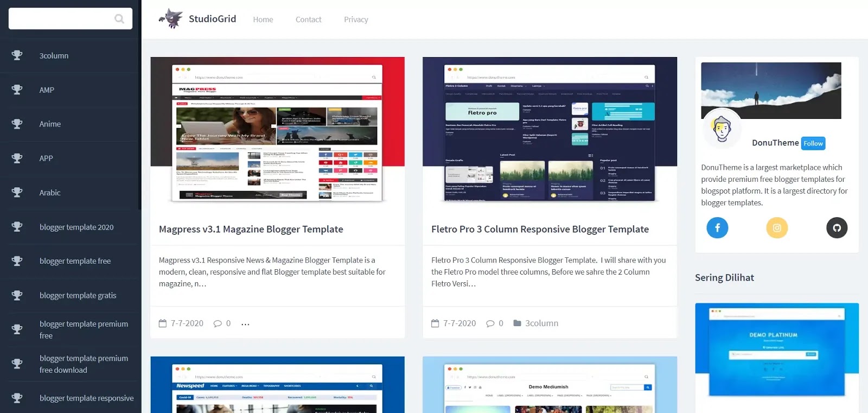Image resolution: width=868 pixels, height=413 pixels.
Task: Click the trophy icon beside APP
Action: pyautogui.click(x=17, y=158)
